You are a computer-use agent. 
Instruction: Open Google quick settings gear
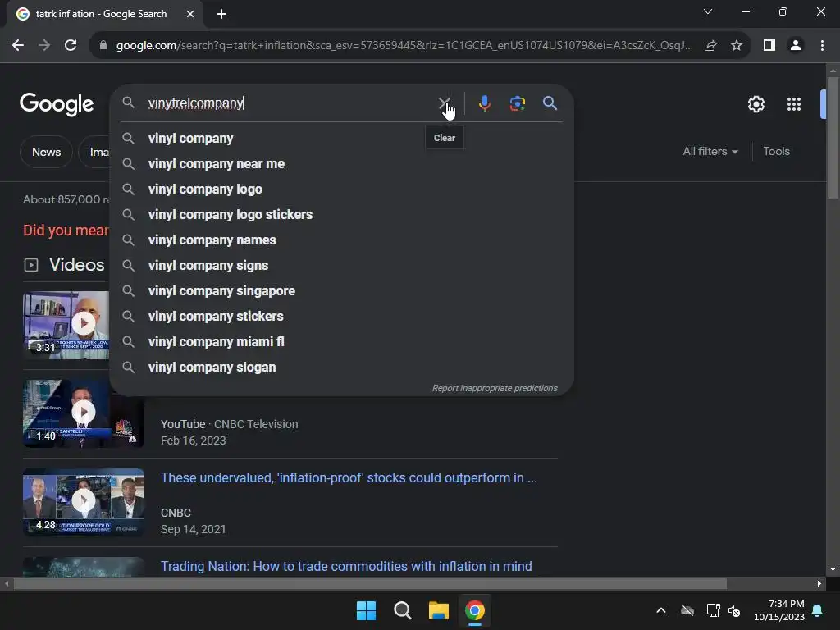[756, 104]
